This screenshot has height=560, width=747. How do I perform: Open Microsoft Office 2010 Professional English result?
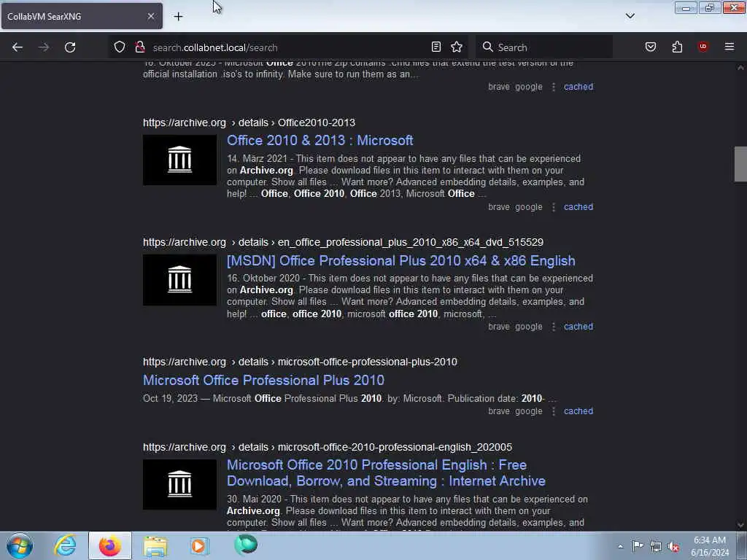(386, 472)
